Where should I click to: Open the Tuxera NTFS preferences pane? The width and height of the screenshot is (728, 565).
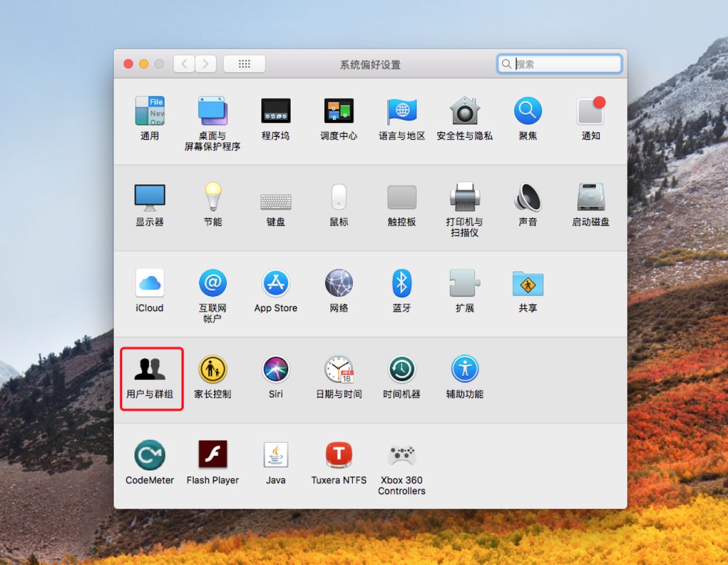coord(339,463)
